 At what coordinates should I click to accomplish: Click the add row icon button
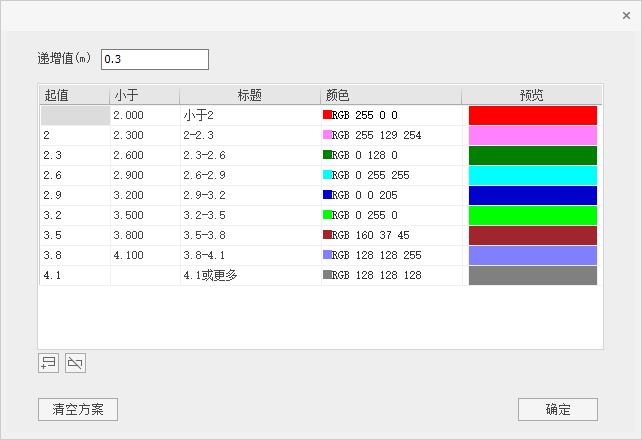47,363
